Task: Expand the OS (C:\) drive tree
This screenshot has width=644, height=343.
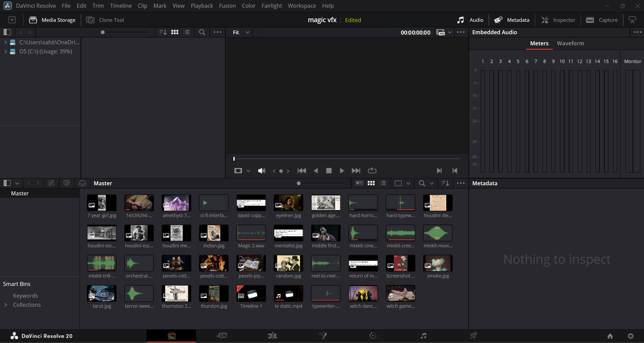Action: point(6,51)
